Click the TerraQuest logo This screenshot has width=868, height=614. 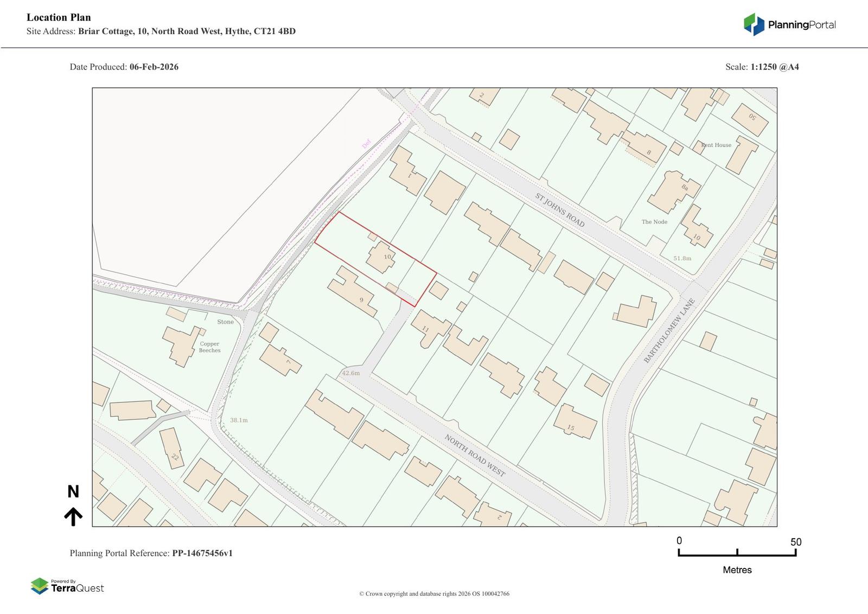67,586
